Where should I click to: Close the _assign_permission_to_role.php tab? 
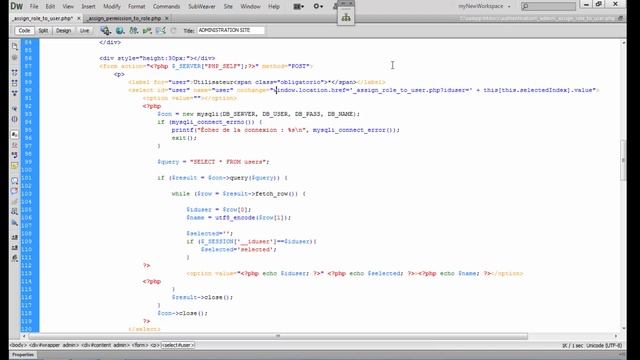point(167,18)
